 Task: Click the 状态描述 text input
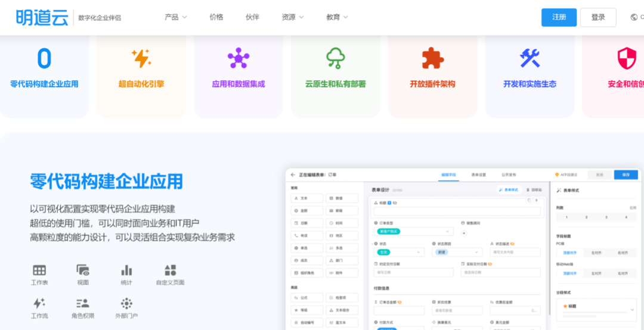click(515, 252)
